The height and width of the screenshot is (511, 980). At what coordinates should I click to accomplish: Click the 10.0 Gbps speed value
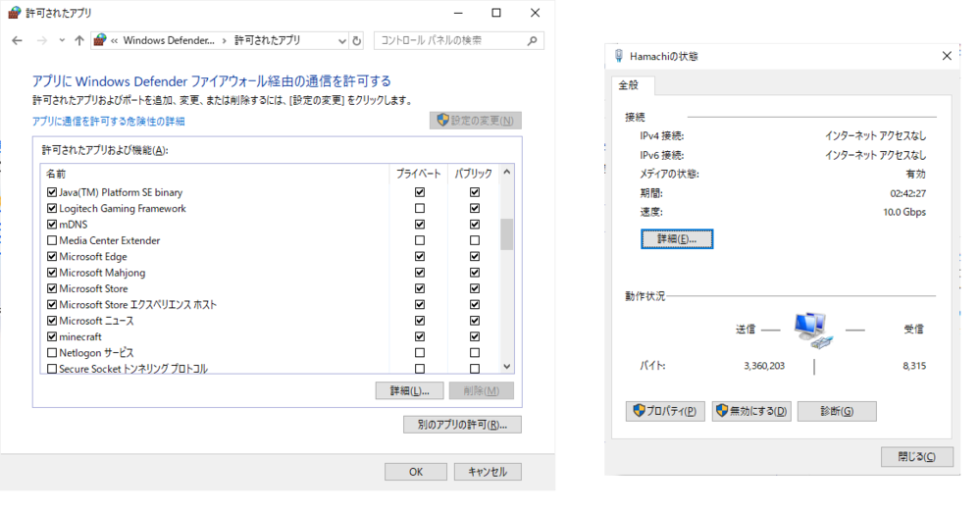[x=904, y=213]
